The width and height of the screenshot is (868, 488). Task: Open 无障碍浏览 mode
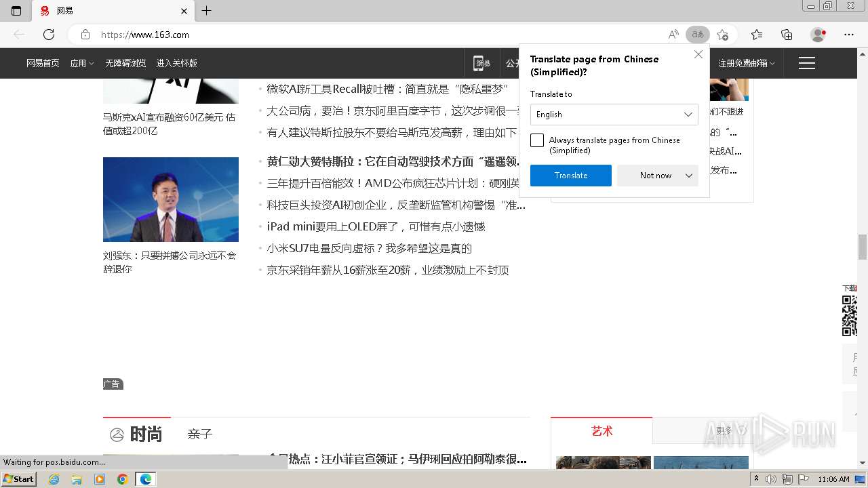[x=125, y=63]
